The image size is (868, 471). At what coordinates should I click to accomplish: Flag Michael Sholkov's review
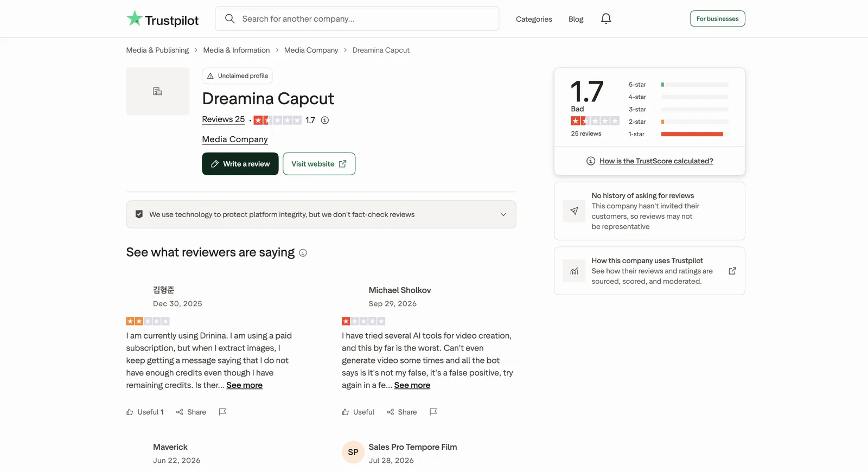[433, 412]
